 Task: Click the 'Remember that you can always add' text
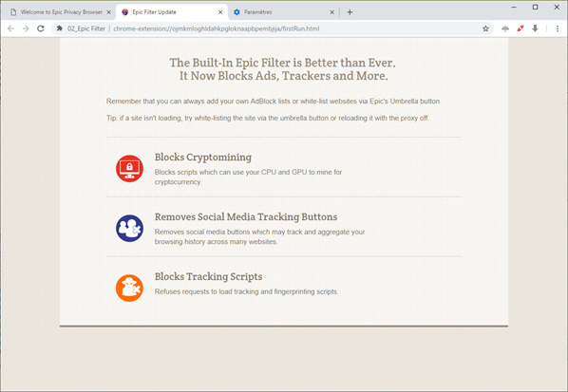274,102
